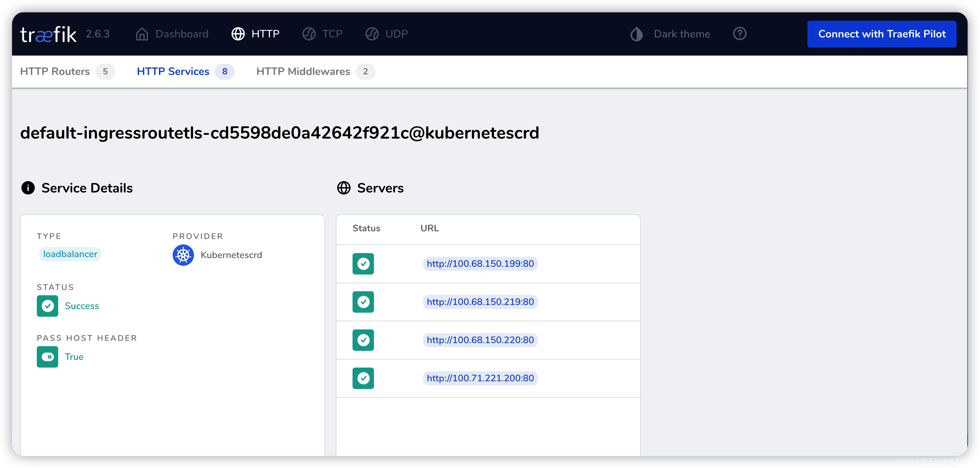
Task: Click status check for server 100.68.150.199
Action: [x=363, y=263]
